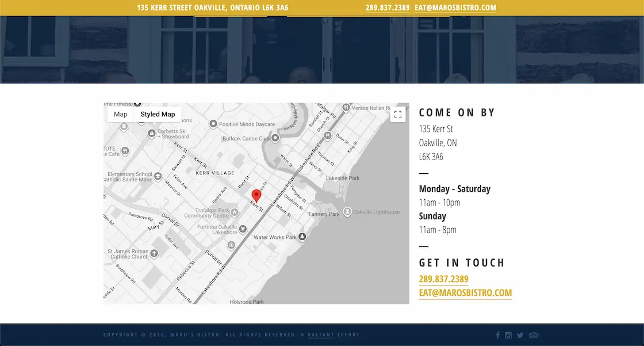Click the small pin below Fortinos on Lakeshore

(231, 246)
